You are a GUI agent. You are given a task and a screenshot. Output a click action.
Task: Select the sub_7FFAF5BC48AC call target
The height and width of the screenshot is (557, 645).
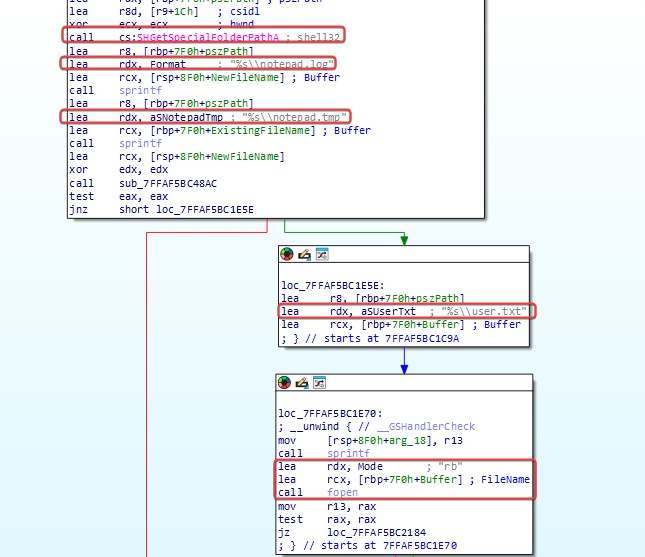pyautogui.click(x=168, y=183)
